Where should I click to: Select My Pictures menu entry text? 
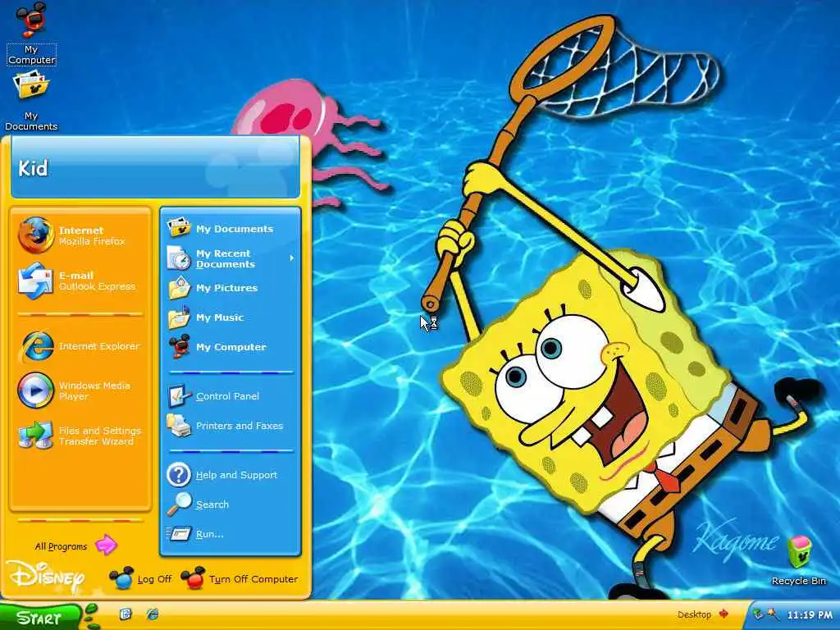click(x=226, y=288)
